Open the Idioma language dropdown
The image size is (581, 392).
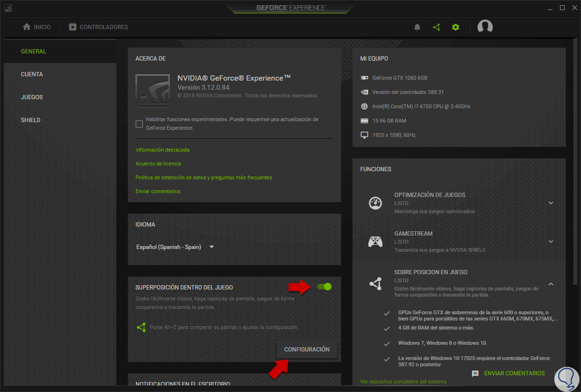coord(176,247)
